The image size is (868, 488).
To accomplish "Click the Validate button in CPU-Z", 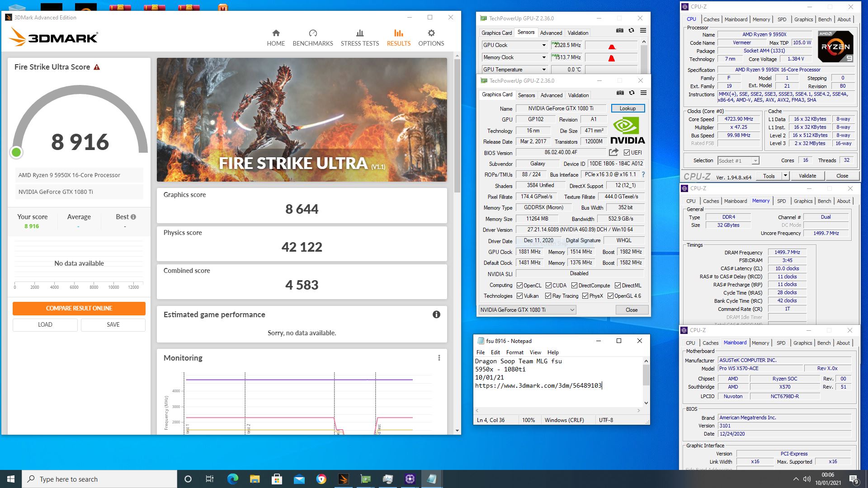I will coord(807,176).
